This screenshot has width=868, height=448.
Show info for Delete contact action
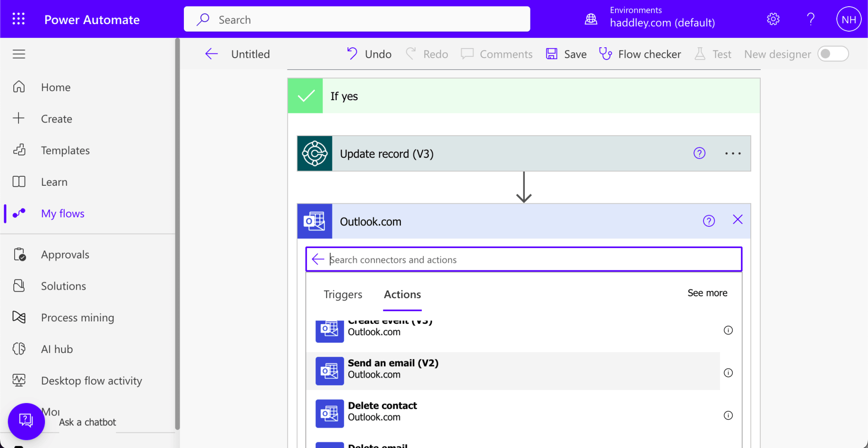728,415
